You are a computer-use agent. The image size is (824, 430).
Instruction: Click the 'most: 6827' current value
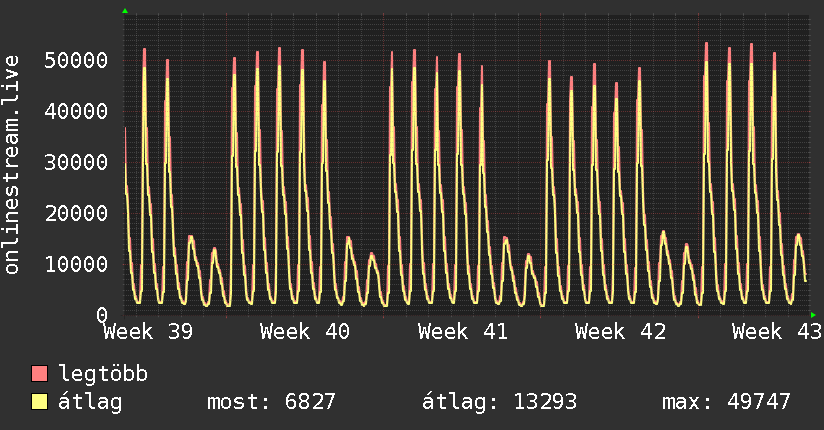271,402
